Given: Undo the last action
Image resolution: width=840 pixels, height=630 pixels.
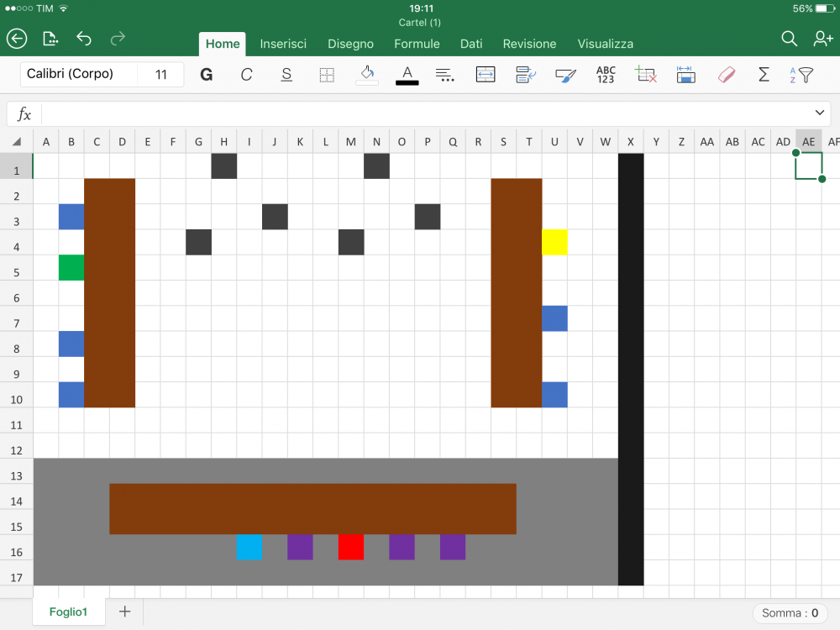Looking at the screenshot, I should tap(84, 39).
